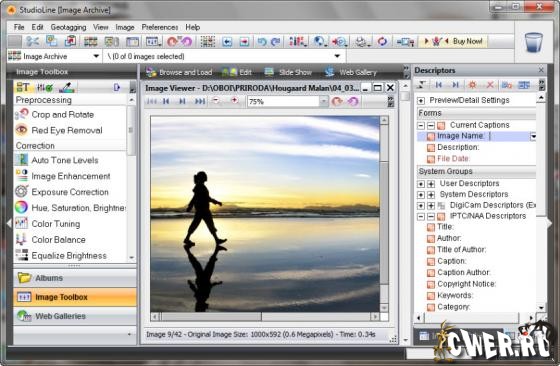Open the Geotagging menu
Image resolution: width=560 pixels, height=366 pixels.
pyautogui.click(x=68, y=27)
